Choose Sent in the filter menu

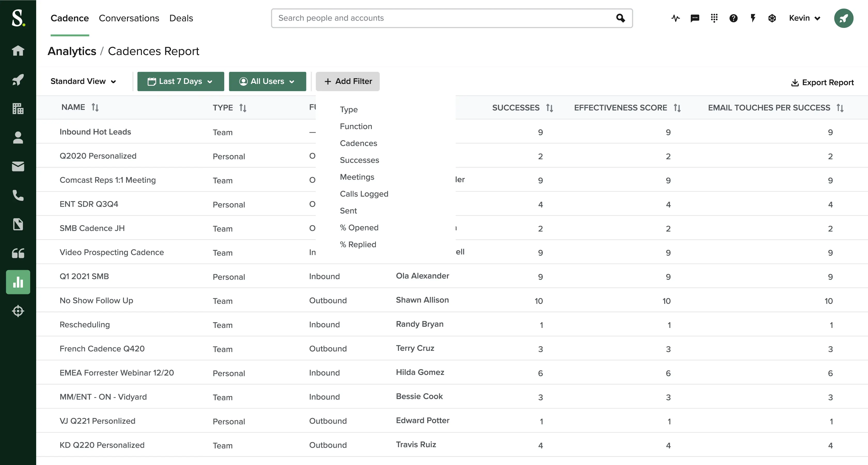[348, 210]
